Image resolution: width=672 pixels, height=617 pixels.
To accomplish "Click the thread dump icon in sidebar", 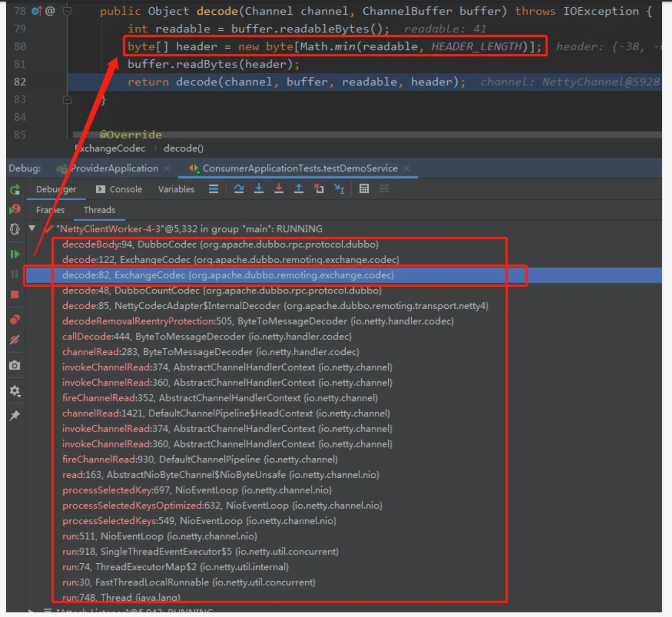I will pyautogui.click(x=15, y=229).
